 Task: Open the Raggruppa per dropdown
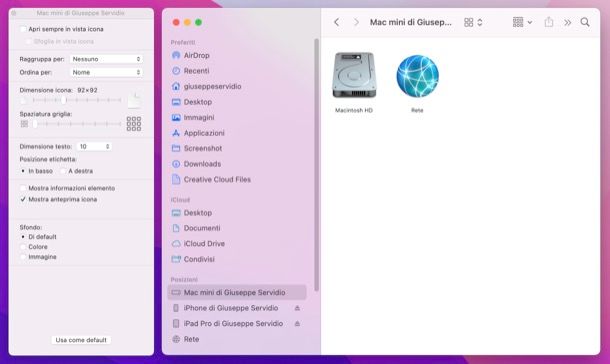pyautogui.click(x=106, y=59)
